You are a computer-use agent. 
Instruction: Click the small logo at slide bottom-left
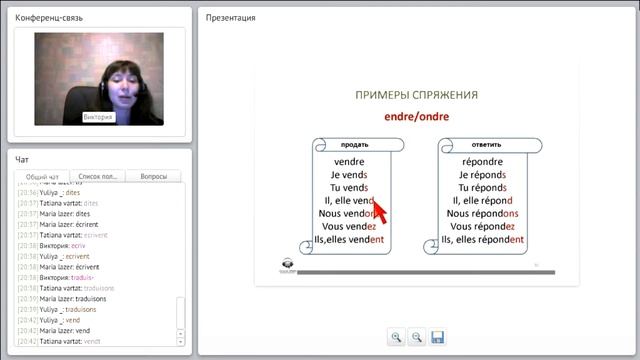pyautogui.click(x=288, y=265)
